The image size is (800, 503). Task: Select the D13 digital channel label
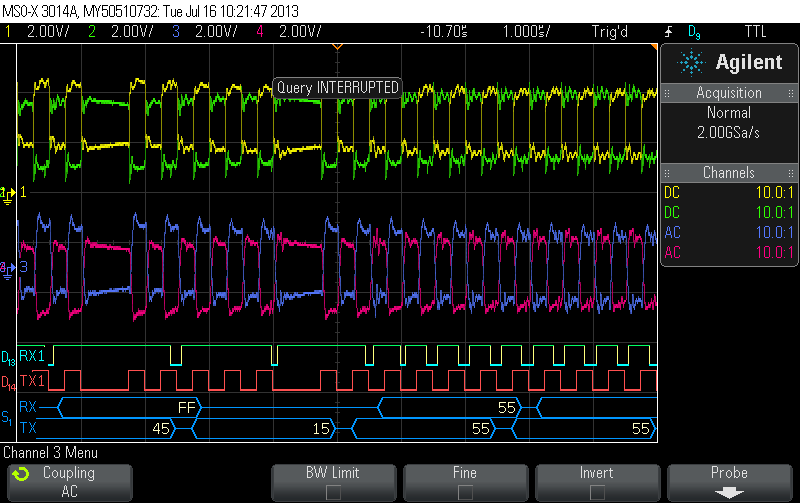(8, 358)
